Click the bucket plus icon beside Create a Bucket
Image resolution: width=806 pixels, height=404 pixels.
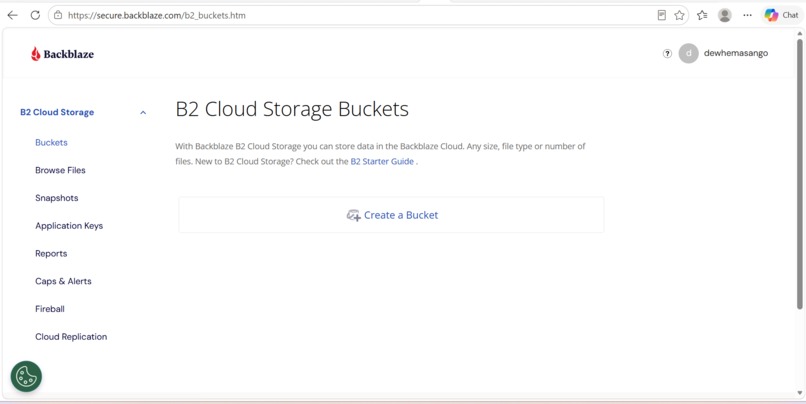pyautogui.click(x=353, y=215)
